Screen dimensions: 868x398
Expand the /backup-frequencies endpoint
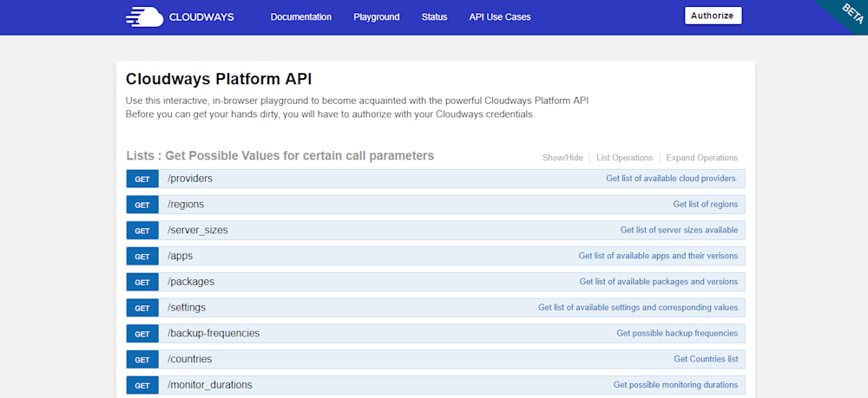tap(214, 333)
